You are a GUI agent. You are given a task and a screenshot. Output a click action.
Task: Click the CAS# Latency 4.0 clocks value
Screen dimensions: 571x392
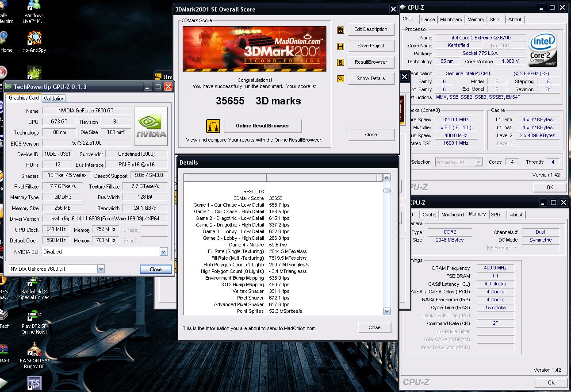pos(495,284)
